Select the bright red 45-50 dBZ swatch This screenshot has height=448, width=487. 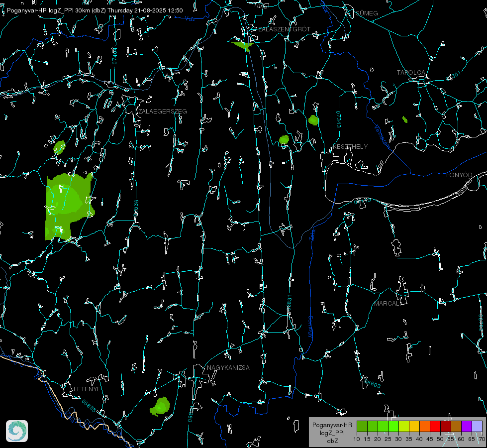[x=435, y=426]
